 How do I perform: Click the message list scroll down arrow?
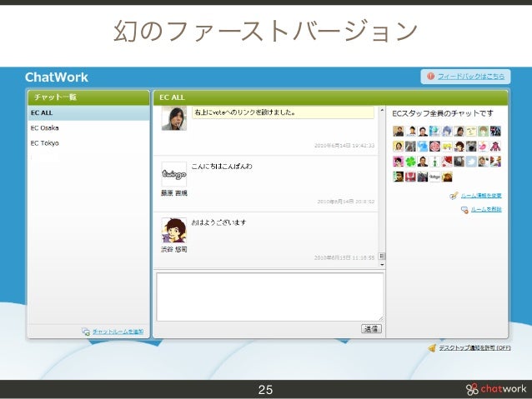pos(382,264)
